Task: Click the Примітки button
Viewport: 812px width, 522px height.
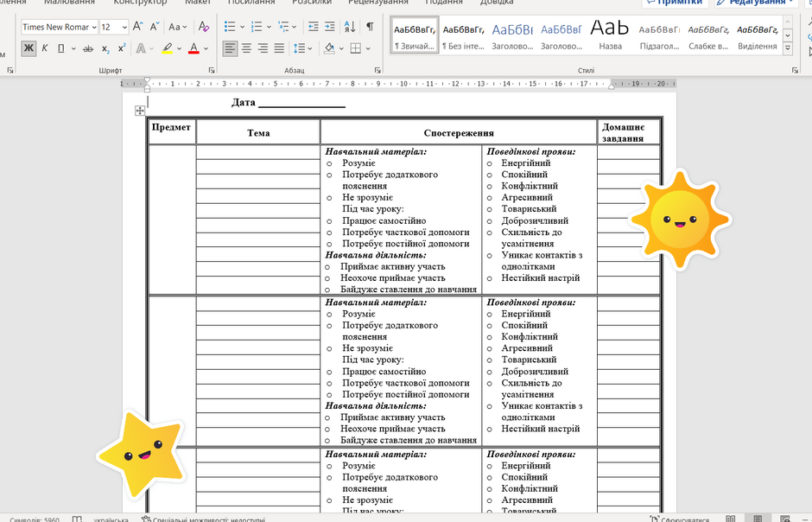Action: (676, 2)
